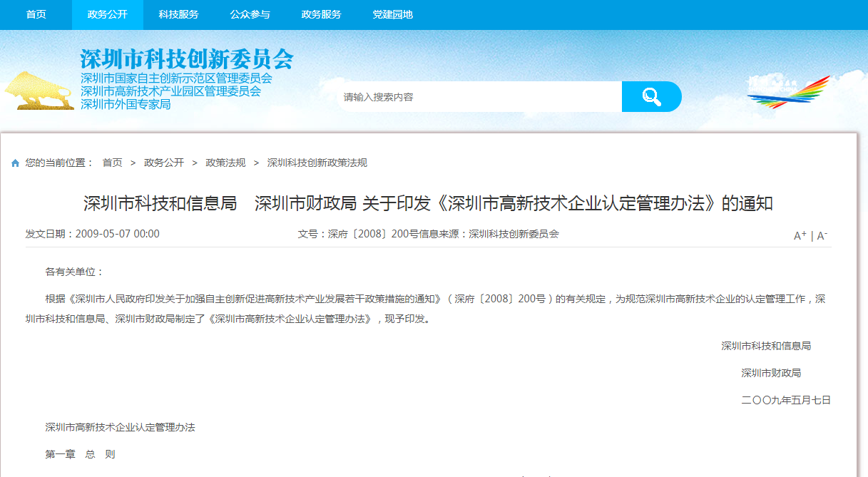868x477 pixels.
Task: Visit the 党建园地 section
Action: [x=392, y=14]
